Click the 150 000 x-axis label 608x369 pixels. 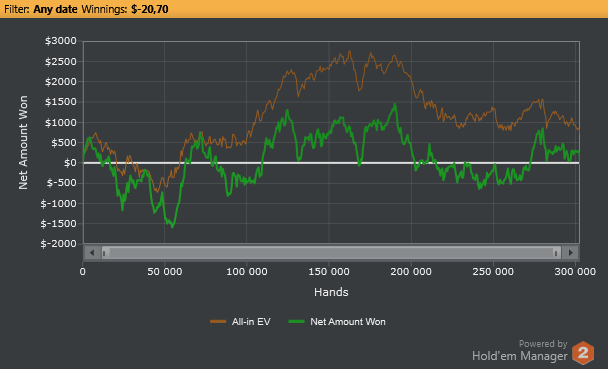tap(329, 271)
